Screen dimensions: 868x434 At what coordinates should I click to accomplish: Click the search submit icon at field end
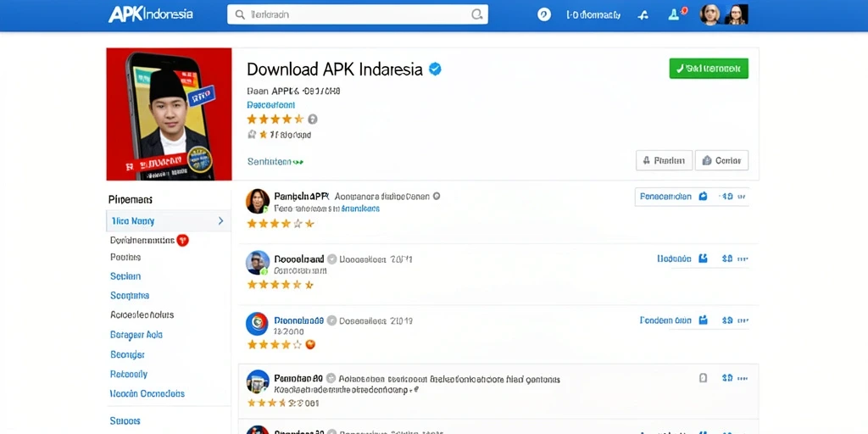[x=476, y=14]
